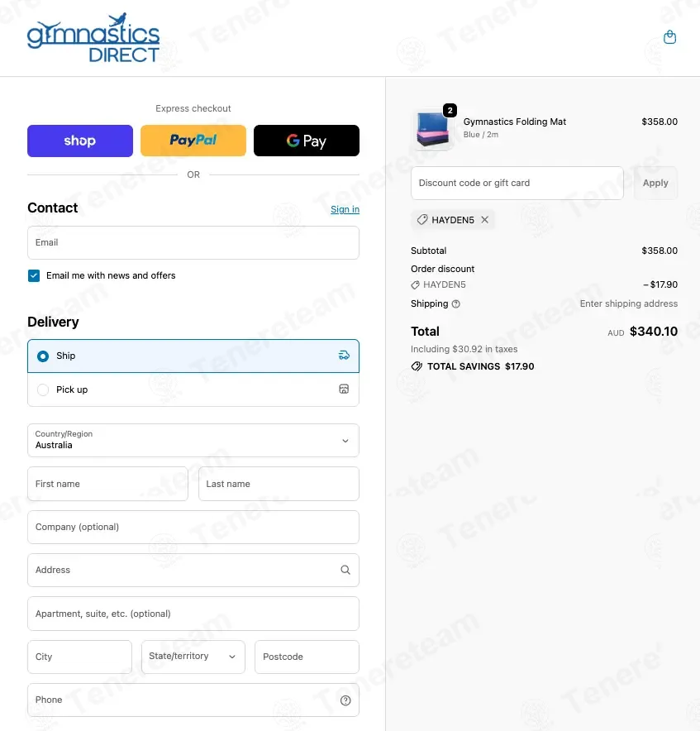
Task: Click the phone field help icon
Action: click(x=345, y=700)
